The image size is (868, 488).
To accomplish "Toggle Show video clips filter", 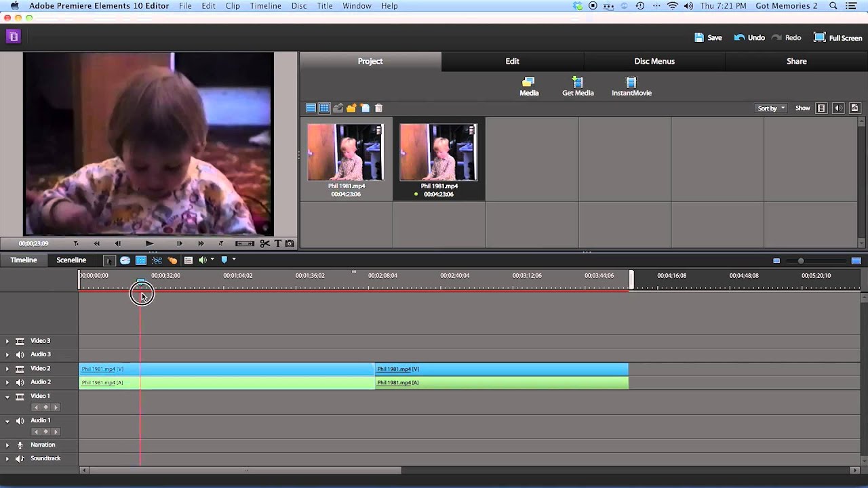I will click(x=821, y=108).
